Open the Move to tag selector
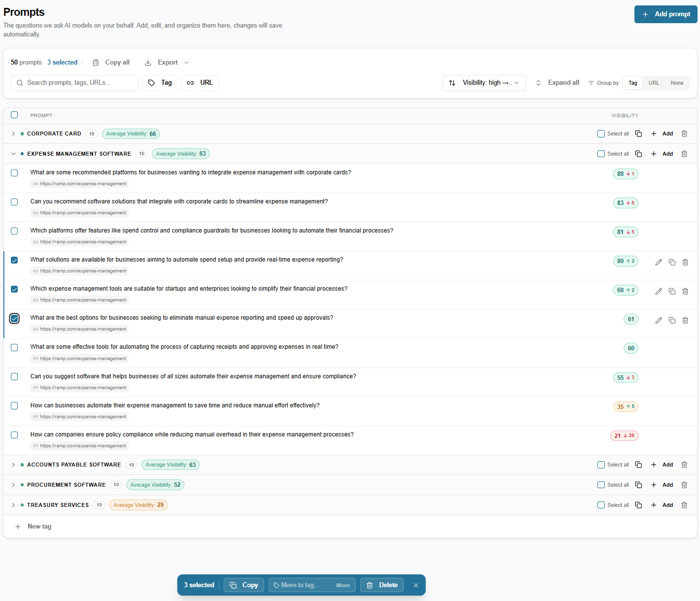The width and height of the screenshot is (700, 601). click(301, 585)
